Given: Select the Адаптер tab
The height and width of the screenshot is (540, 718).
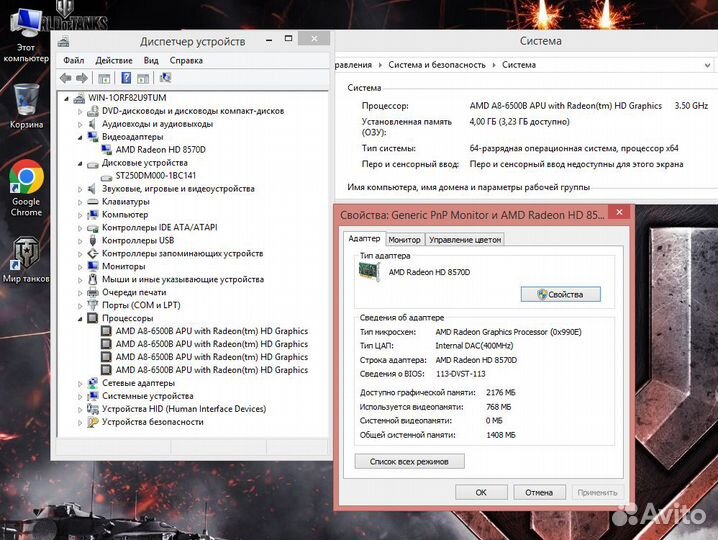Looking at the screenshot, I should [364, 238].
